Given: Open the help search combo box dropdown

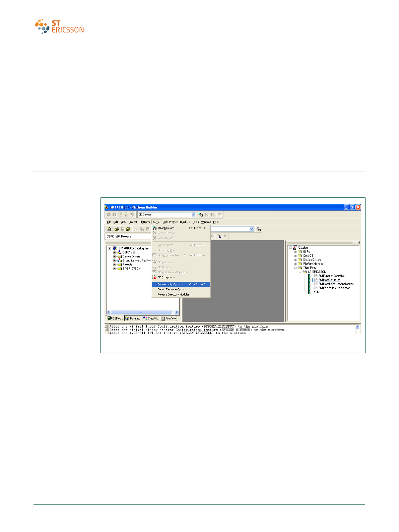Looking at the screenshot, I should click(252, 229).
